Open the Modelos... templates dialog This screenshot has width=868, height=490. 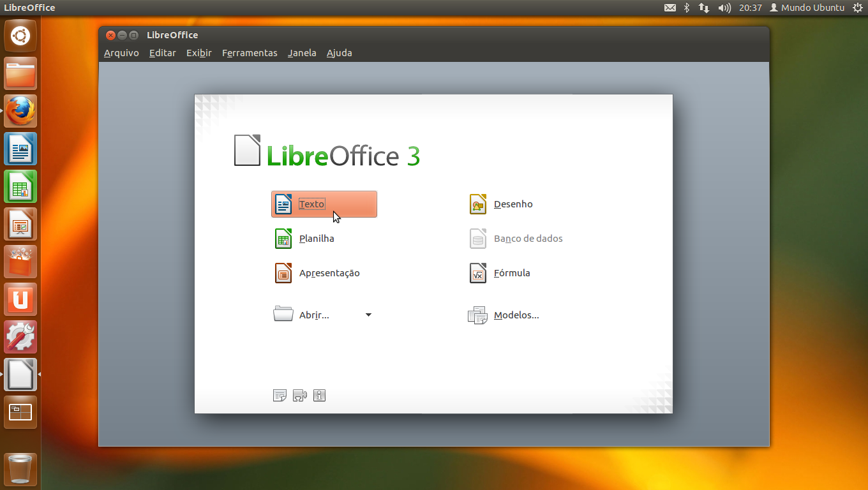504,315
